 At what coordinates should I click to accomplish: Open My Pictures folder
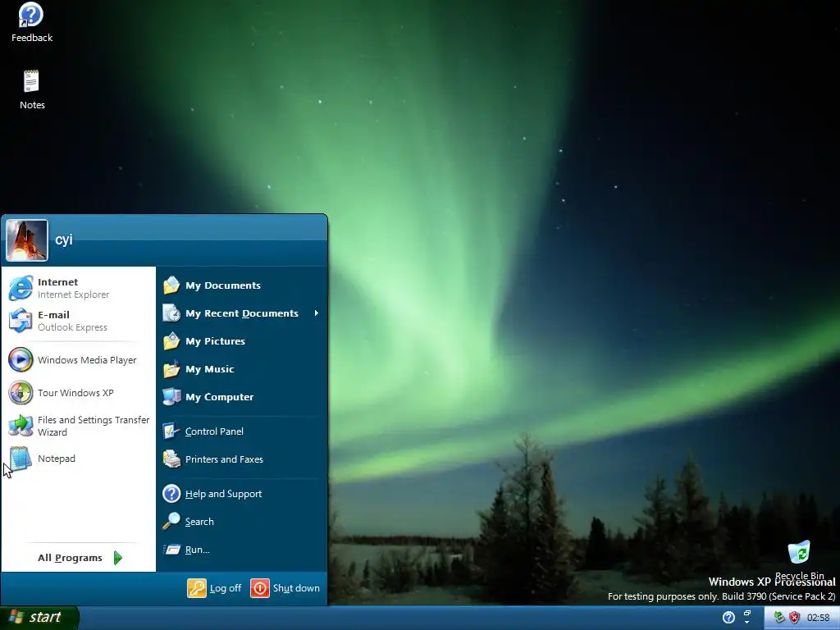pos(241,341)
